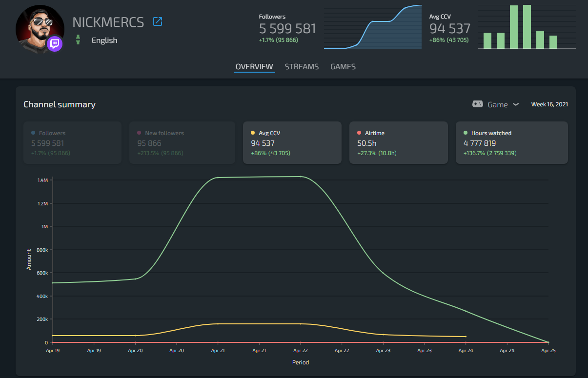Click the tallest bar in Avg CCV chart
The height and width of the screenshot is (378, 588).
coord(527,27)
